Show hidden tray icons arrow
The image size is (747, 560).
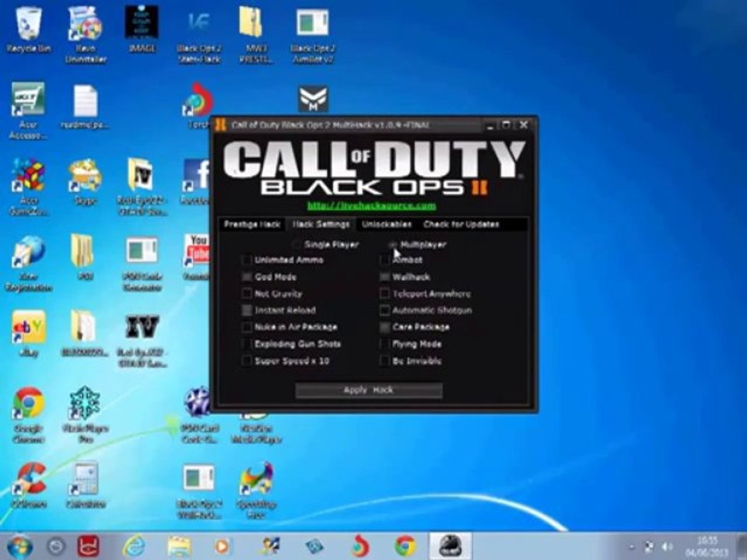pyautogui.click(x=632, y=547)
